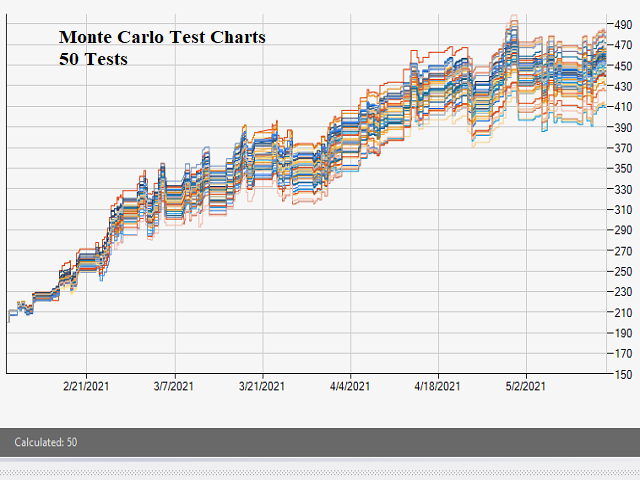The height and width of the screenshot is (480, 640).
Task: Click the 150 baseline axis label
Action: coord(625,374)
